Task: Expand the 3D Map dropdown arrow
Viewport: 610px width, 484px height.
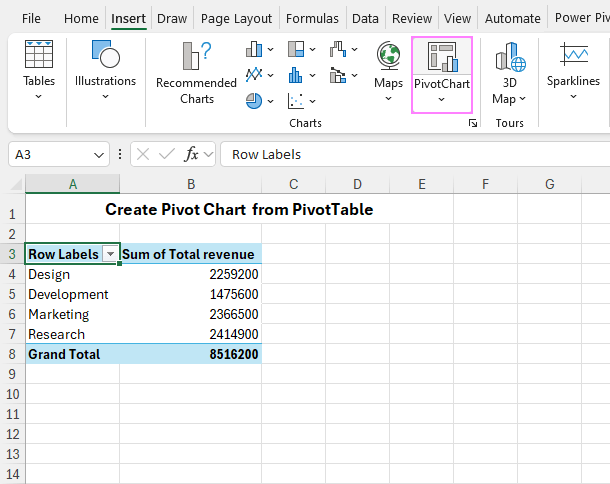Action: tap(522, 99)
